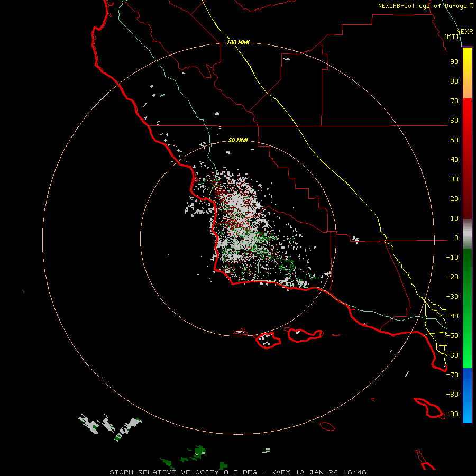
Task: Pick the gray zero-velocity segment of the color scale
Action: tap(467, 234)
